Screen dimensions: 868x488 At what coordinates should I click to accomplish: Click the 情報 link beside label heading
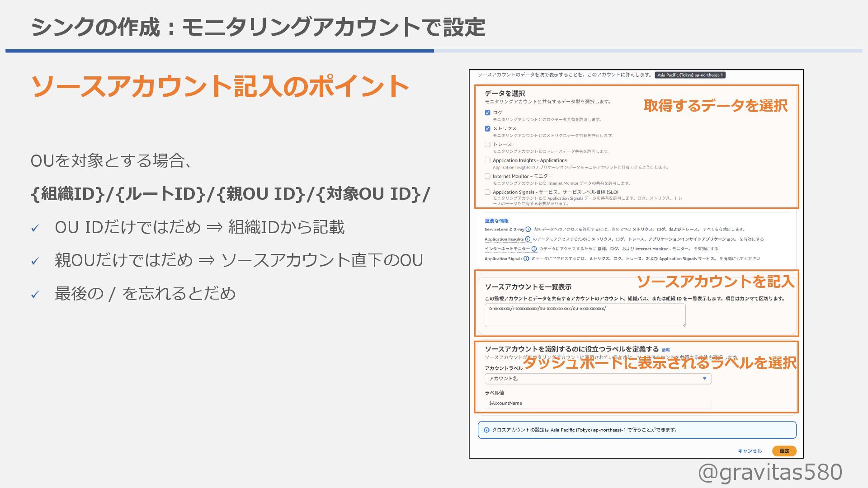666,350
